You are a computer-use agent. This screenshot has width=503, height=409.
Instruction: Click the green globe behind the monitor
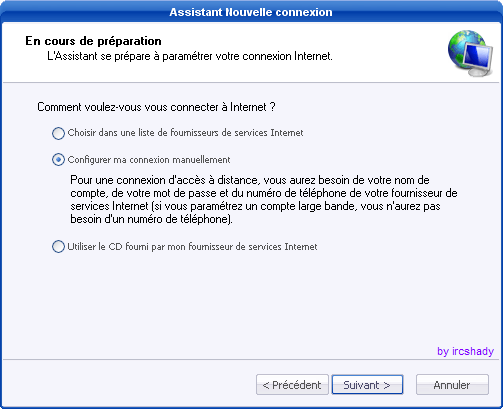pos(462,47)
